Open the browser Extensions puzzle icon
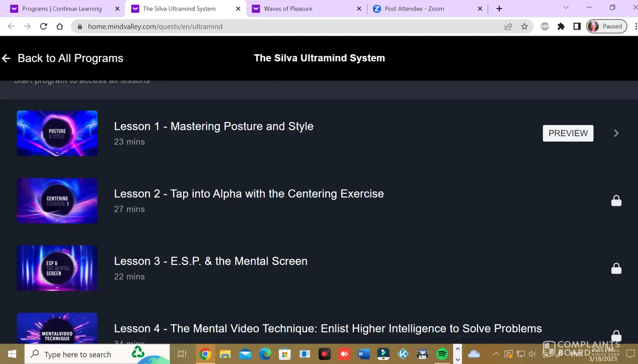 [561, 26]
